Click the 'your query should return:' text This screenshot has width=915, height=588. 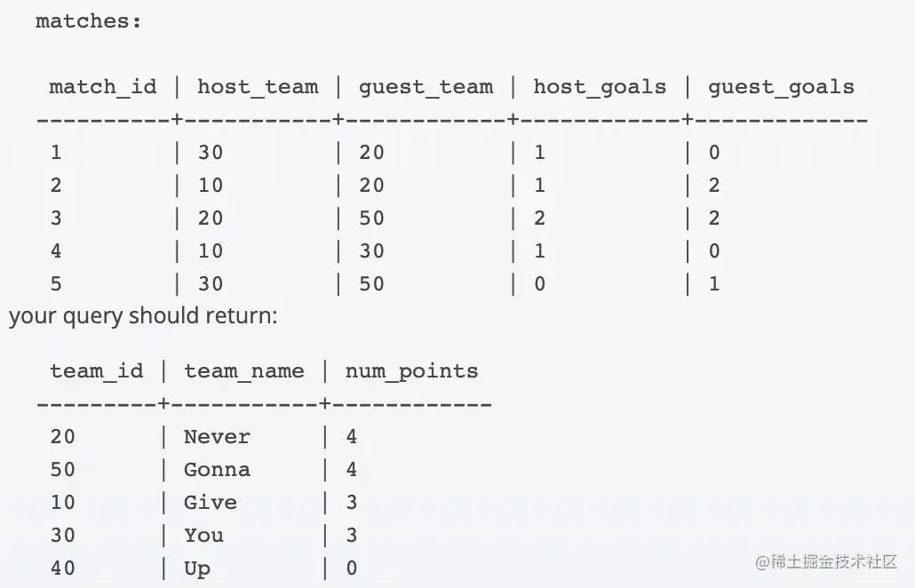(x=143, y=316)
